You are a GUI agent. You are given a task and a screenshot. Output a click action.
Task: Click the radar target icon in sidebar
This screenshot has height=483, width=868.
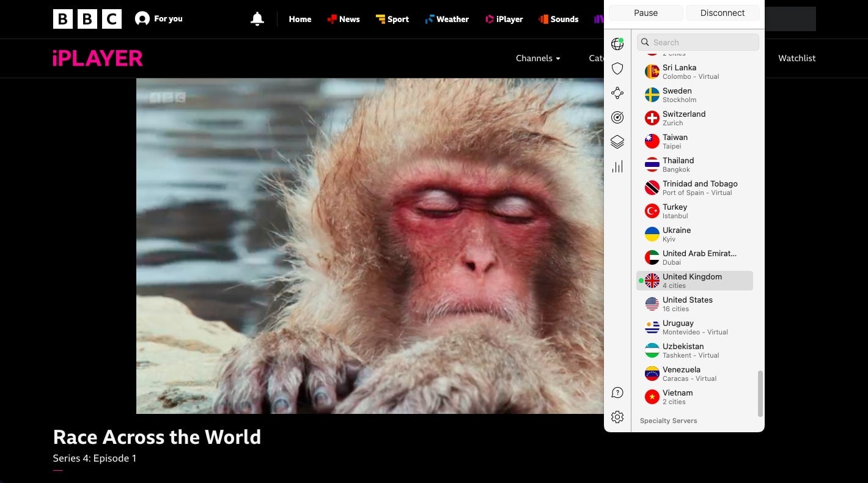click(x=617, y=117)
